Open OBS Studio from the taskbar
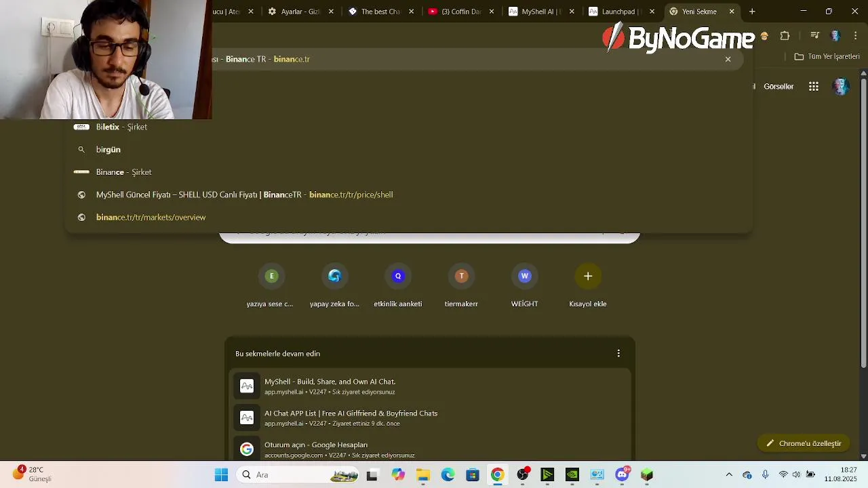Viewport: 868px width, 488px height. (x=523, y=475)
